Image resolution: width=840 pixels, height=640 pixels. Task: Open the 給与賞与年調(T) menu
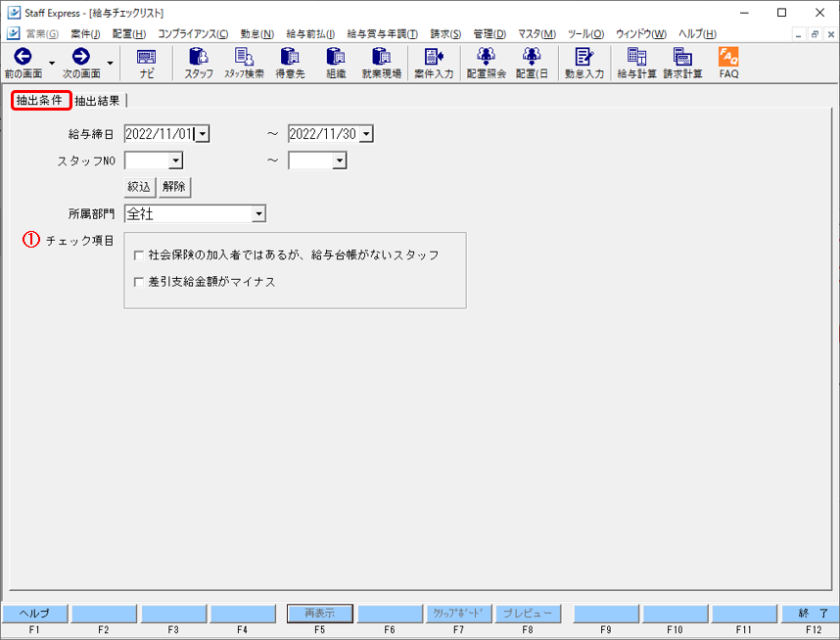(383, 34)
